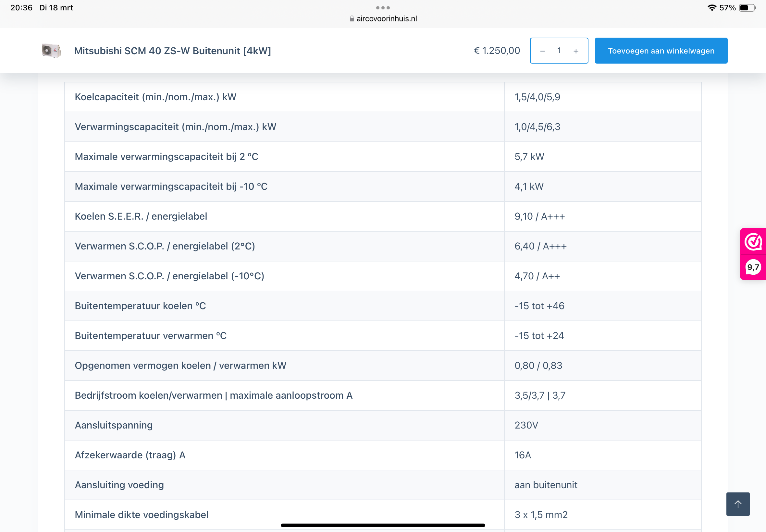
Task: Click the quantity number field
Action: pyautogui.click(x=559, y=51)
